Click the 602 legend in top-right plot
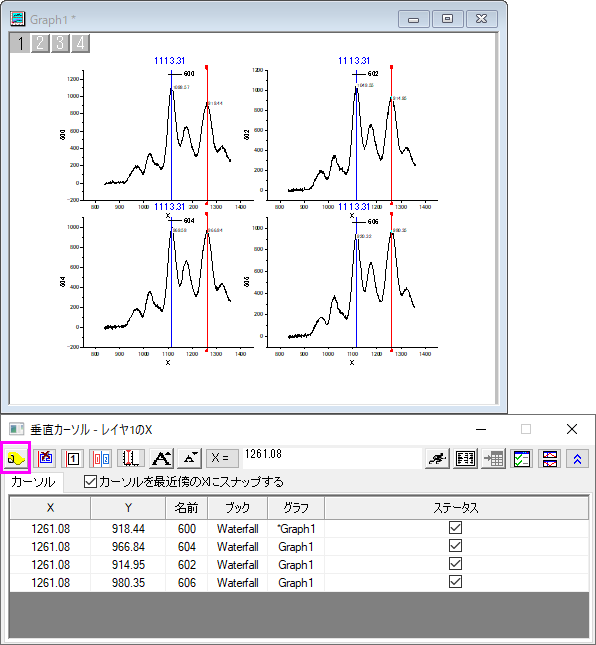Viewport: 596px width, 645px height. (x=365, y=74)
